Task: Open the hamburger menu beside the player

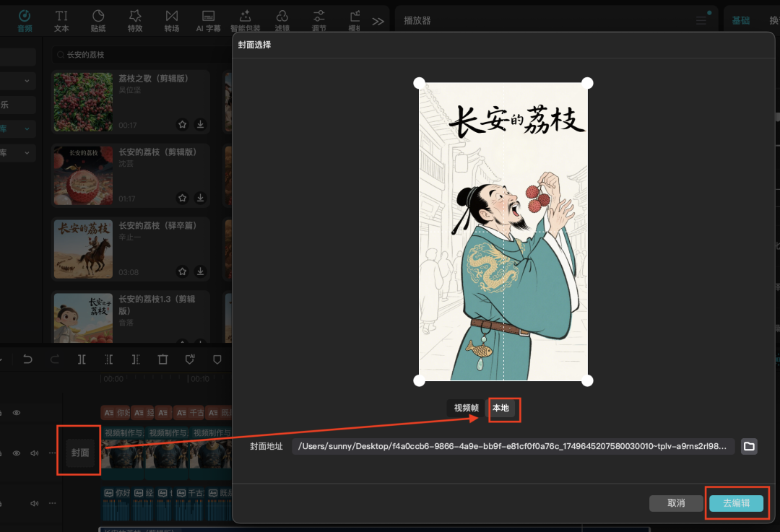Action: point(700,19)
